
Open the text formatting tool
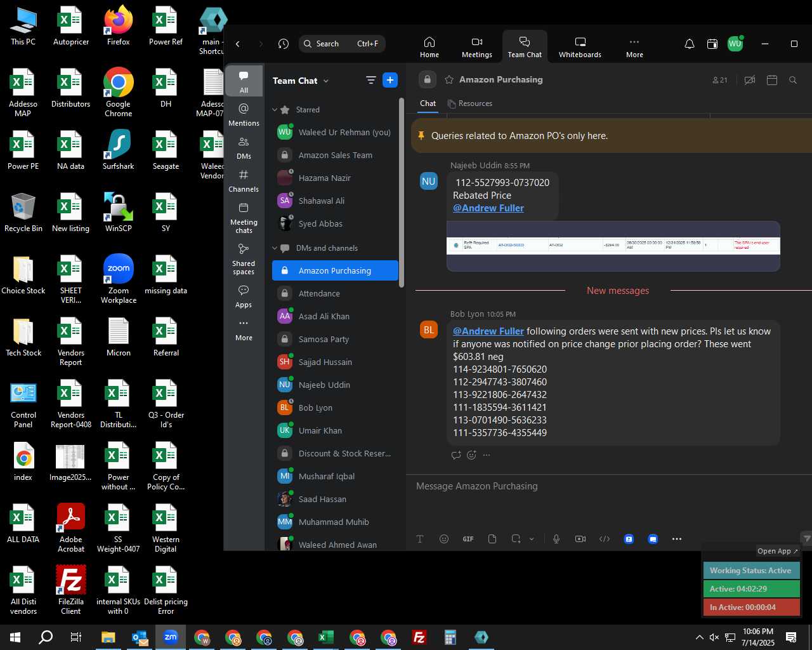tap(420, 539)
